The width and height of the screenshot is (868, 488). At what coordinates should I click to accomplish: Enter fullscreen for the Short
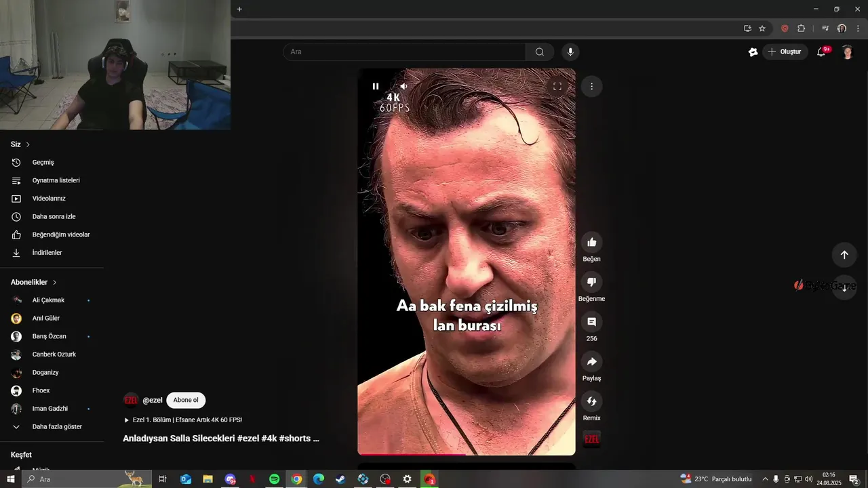coord(557,86)
